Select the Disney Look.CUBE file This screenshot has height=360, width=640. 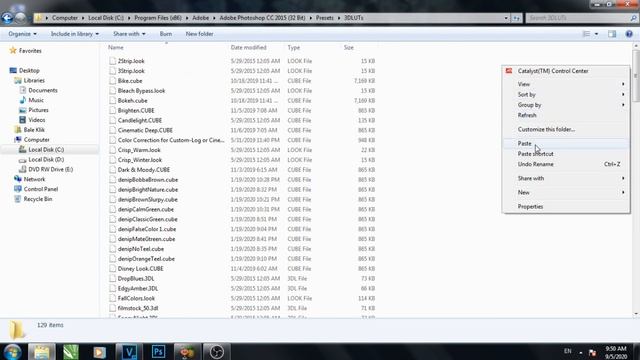click(x=140, y=269)
